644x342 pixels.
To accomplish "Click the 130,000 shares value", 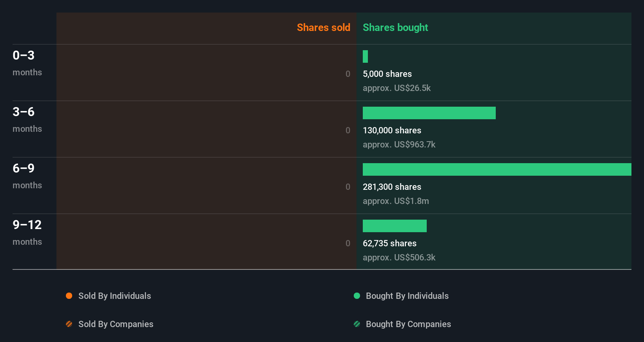I will tap(392, 130).
